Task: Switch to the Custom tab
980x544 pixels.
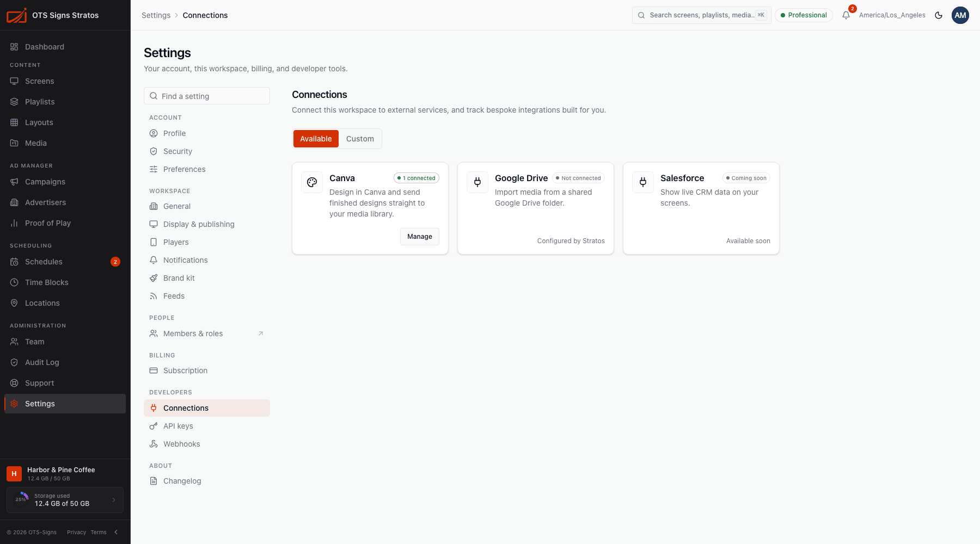Action: (360, 139)
